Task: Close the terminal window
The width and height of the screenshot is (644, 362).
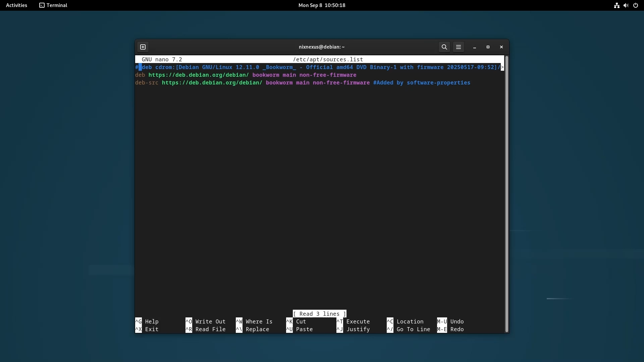Action: tap(501, 47)
